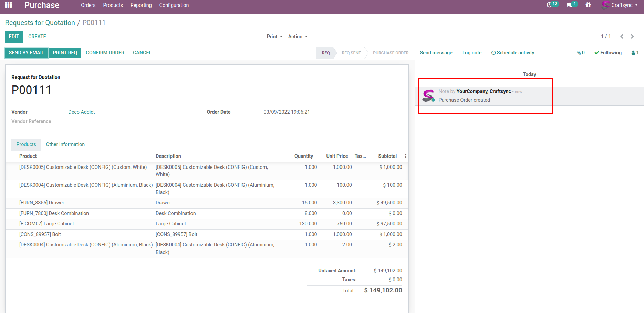Open the apps grid menu icon
The width and height of the screenshot is (644, 313).
point(9,5)
